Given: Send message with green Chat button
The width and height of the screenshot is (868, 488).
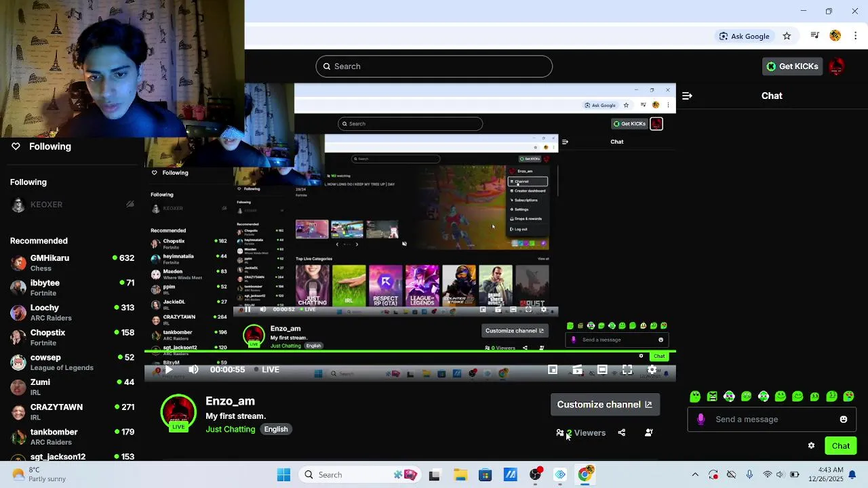Looking at the screenshot, I should click(841, 445).
